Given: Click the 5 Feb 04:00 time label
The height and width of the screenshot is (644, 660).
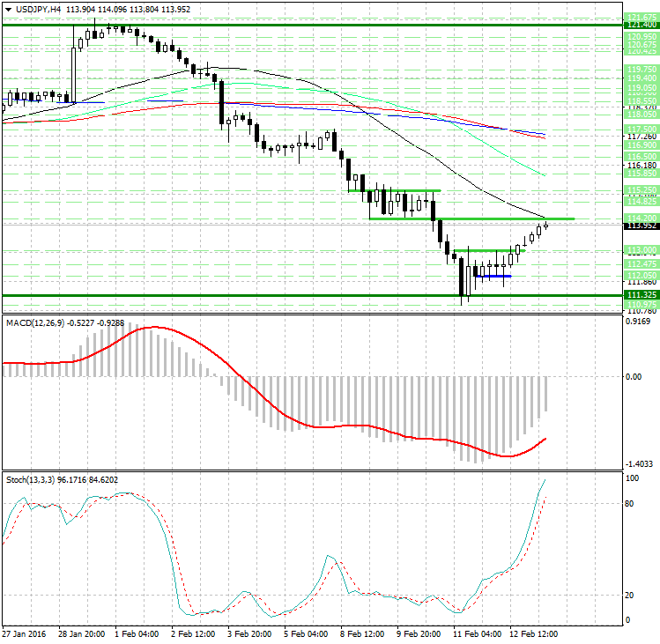Looking at the screenshot, I should [306, 634].
